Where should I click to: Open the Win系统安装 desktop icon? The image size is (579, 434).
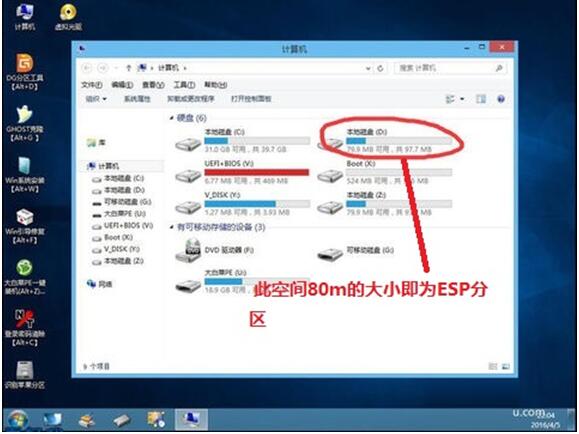coord(24,174)
